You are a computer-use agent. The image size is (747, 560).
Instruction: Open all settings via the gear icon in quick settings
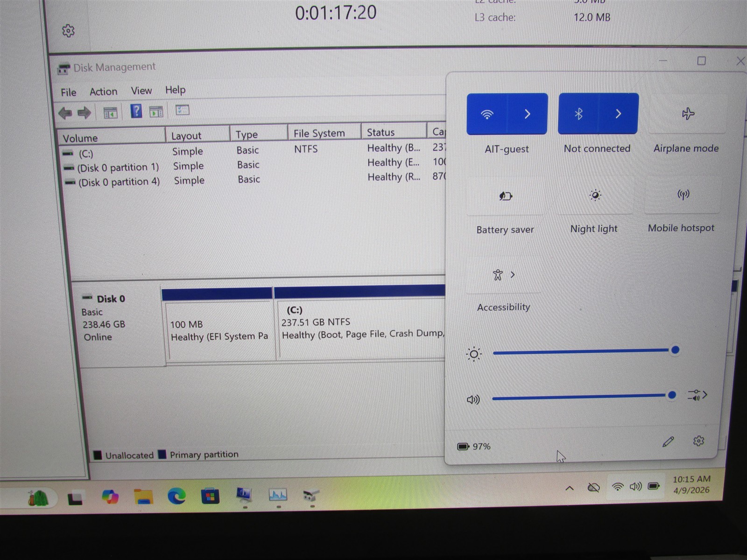tap(698, 441)
